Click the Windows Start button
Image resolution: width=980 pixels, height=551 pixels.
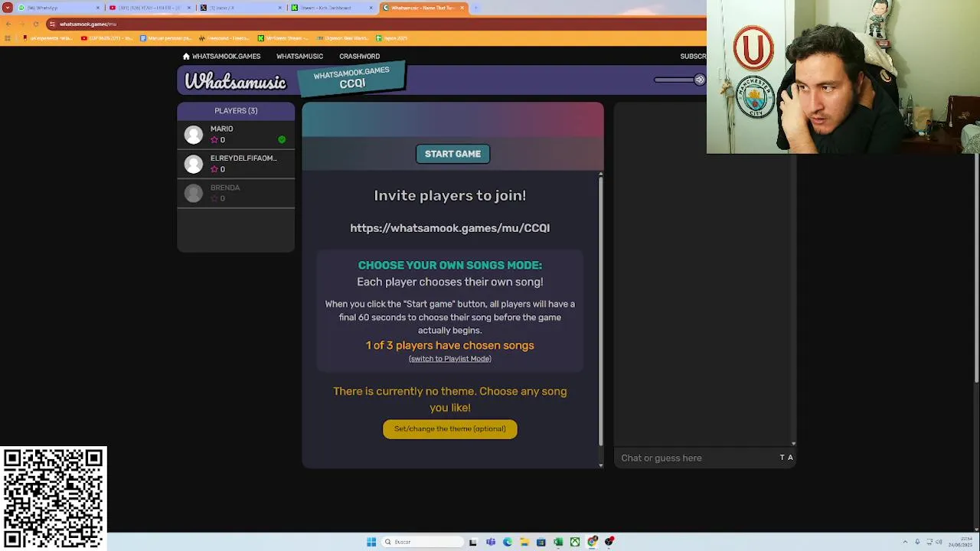[371, 542]
